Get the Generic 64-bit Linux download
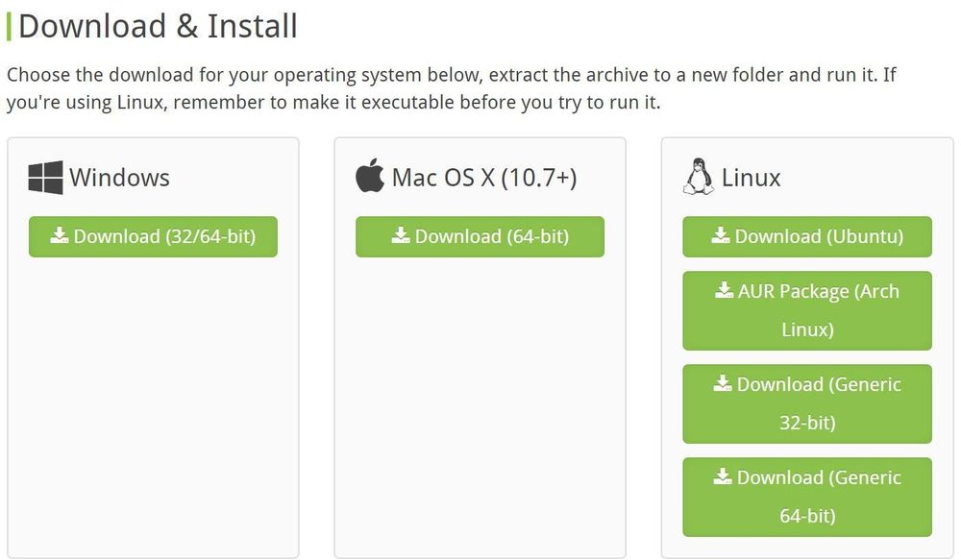This screenshot has height=560, width=961. click(x=807, y=497)
